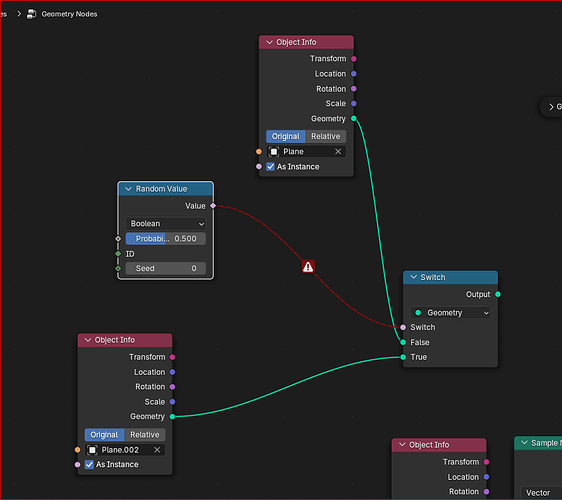562x500 pixels.
Task: Click the Random Value node's Value output socket
Action: (213, 206)
